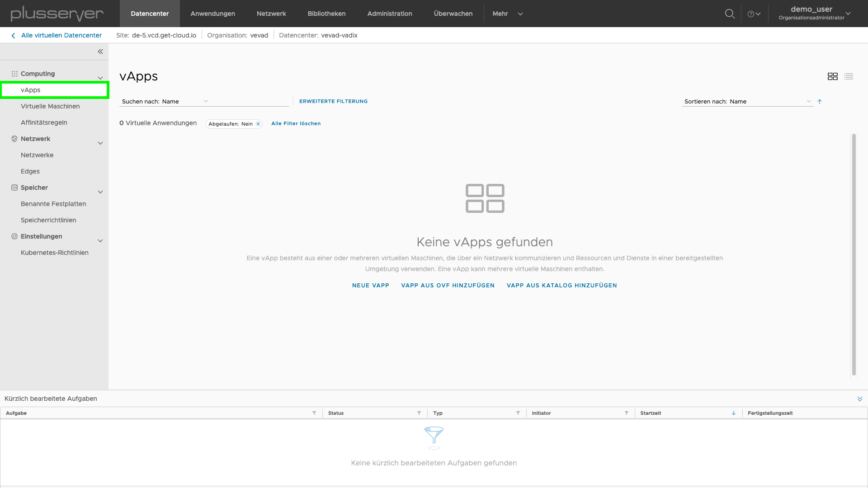Click the empty tasks funnel icon

[x=434, y=437]
